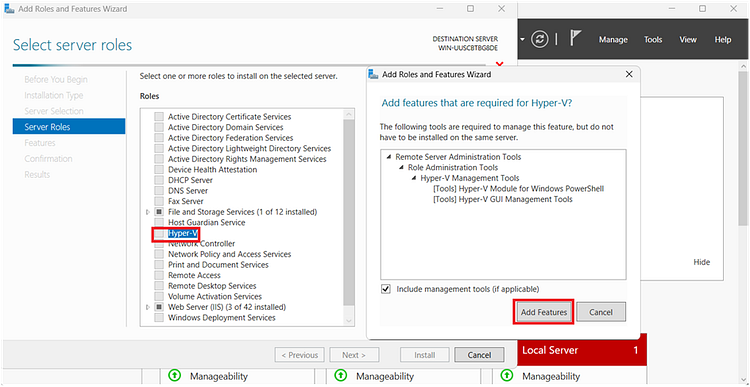Close the Add features for Hyper-V dialog
Viewport: 750px width, 387px height.
(x=629, y=75)
